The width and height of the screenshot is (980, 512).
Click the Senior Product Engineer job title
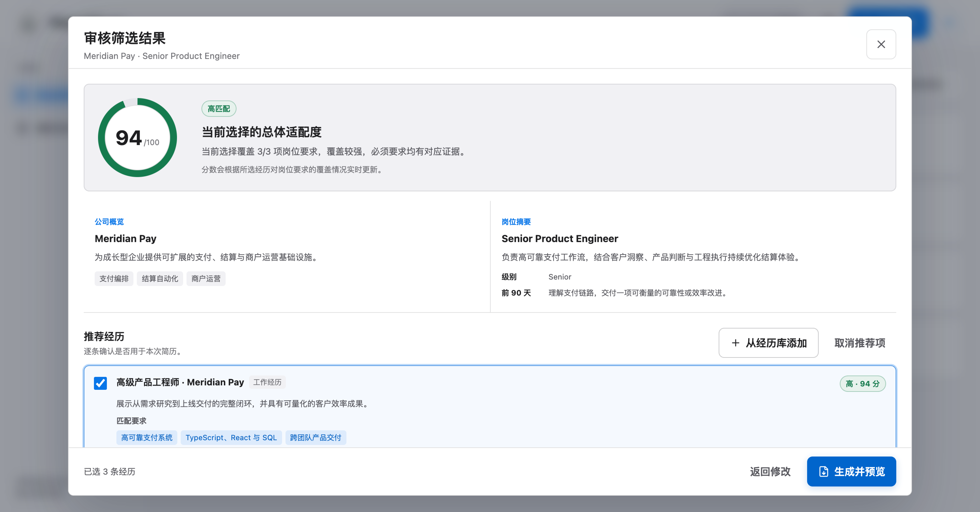[x=560, y=239]
